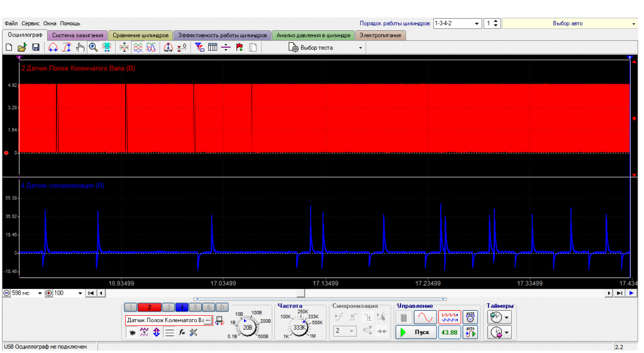
Task: Click the pause button in Управление
Action: click(404, 317)
